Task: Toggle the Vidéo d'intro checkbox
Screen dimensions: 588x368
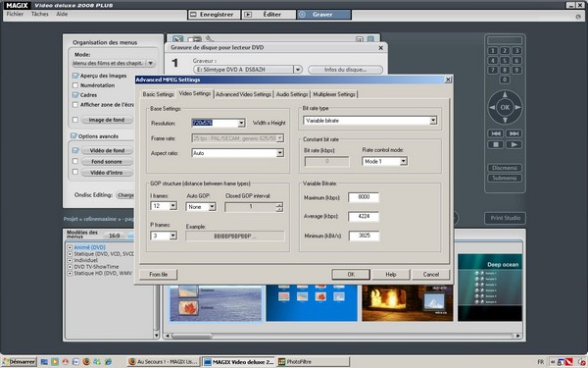Action: point(75,172)
